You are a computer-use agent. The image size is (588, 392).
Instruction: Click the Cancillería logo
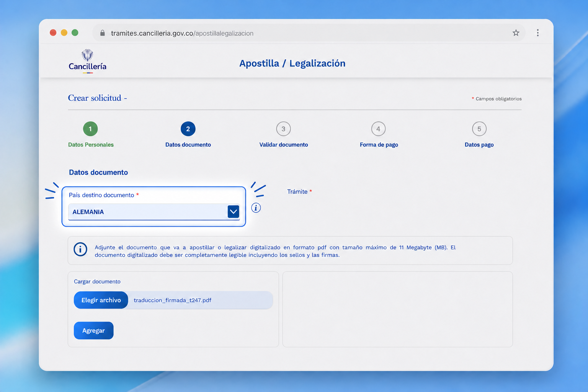[88, 61]
